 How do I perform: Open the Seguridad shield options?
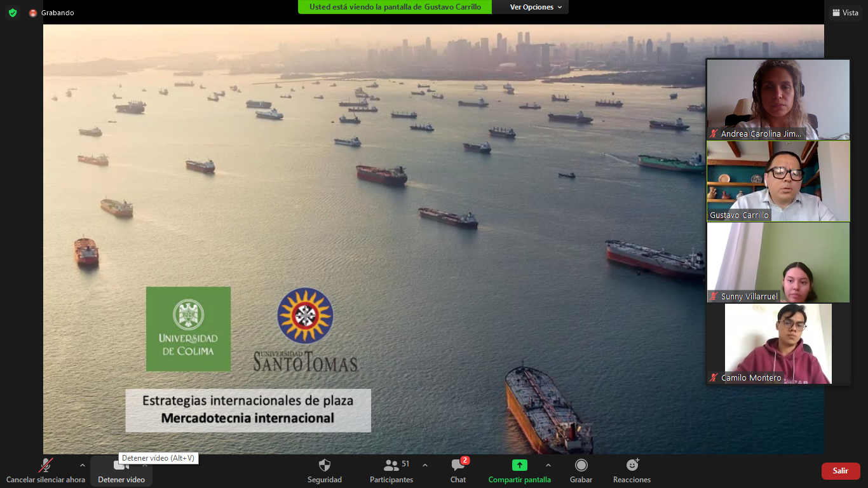tap(324, 471)
